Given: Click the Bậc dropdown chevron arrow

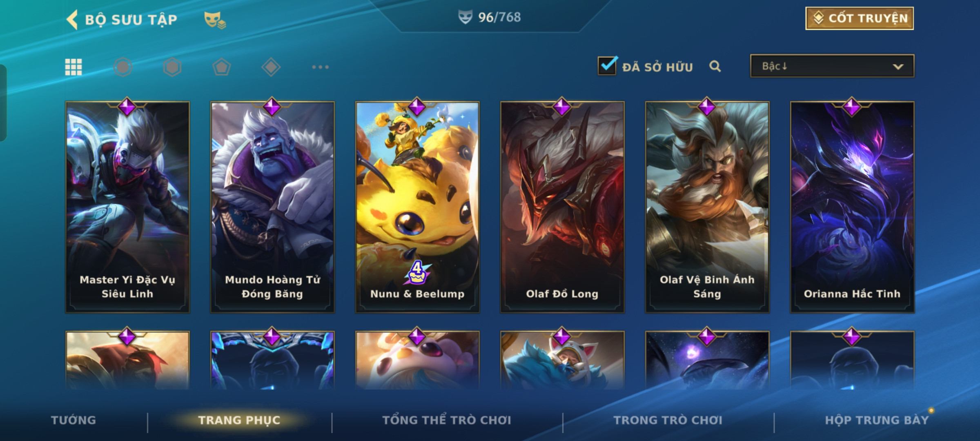Looking at the screenshot, I should (898, 67).
